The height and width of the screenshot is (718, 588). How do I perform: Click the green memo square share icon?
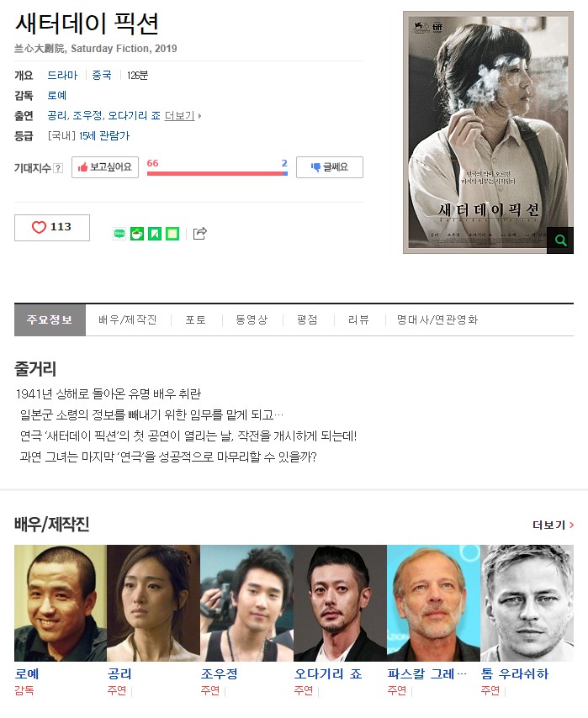click(x=172, y=234)
